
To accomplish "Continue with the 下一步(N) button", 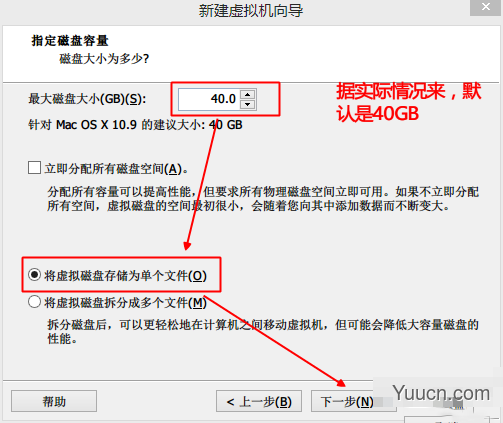I will click(x=347, y=401).
